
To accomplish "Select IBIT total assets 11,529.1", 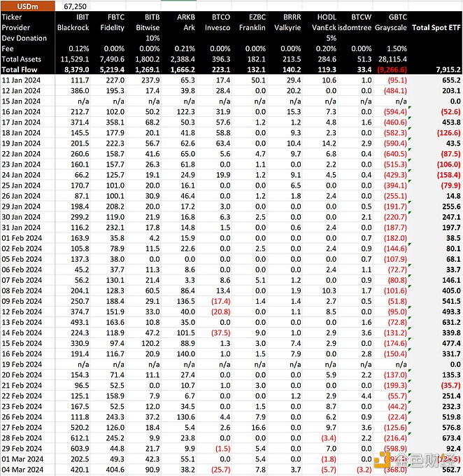I will [x=75, y=59].
